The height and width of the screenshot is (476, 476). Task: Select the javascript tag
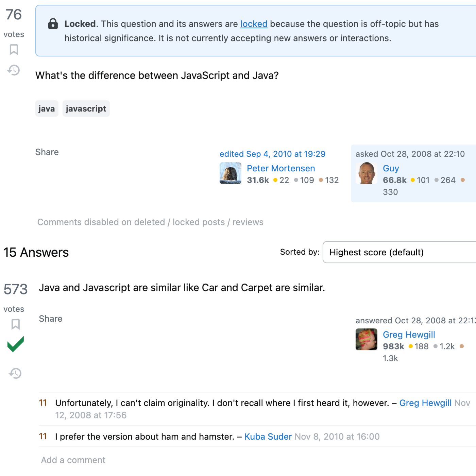(86, 109)
